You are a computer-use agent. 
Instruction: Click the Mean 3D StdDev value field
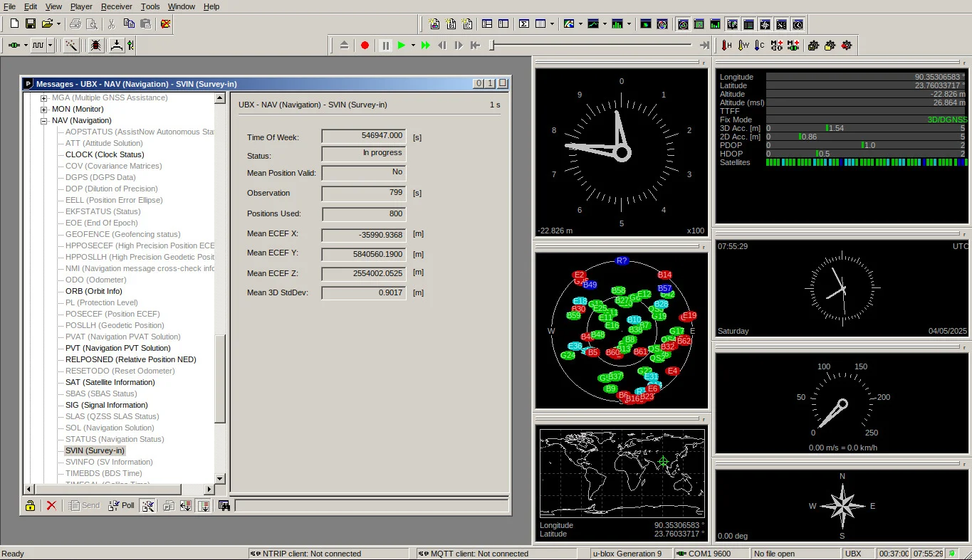point(364,293)
